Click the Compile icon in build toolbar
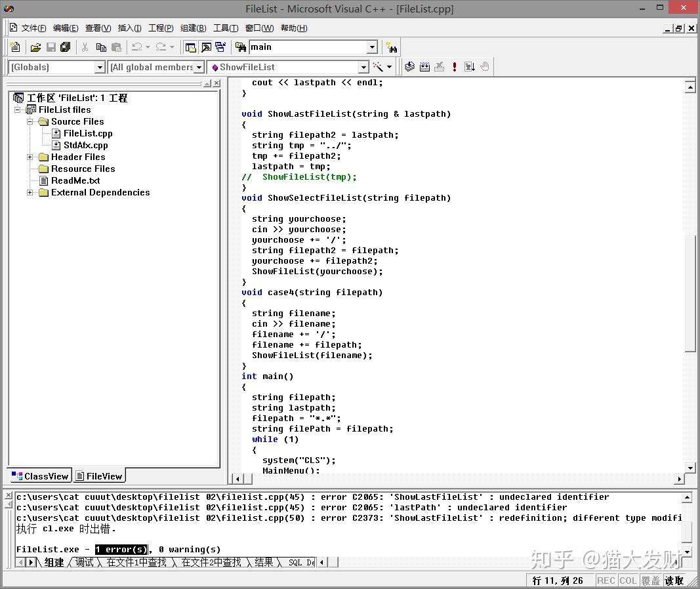This screenshot has height=589, width=700. click(x=409, y=67)
